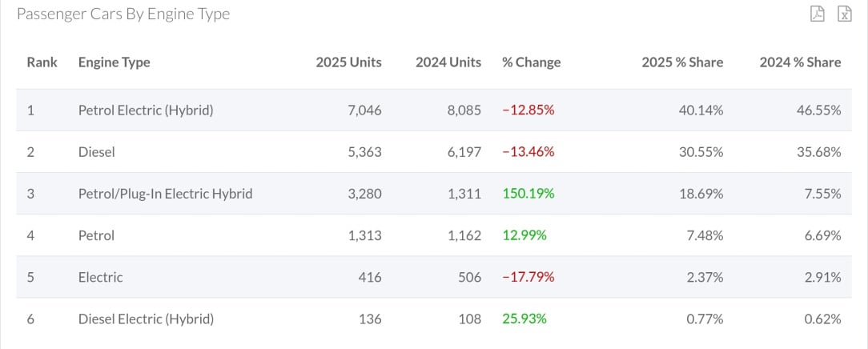Export table as Excel icon

pos(845,14)
